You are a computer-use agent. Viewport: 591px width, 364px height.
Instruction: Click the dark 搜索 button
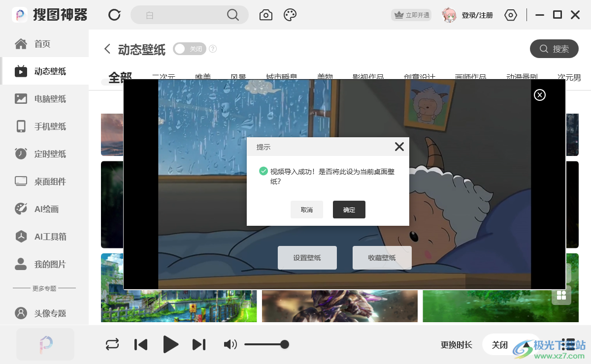click(554, 49)
